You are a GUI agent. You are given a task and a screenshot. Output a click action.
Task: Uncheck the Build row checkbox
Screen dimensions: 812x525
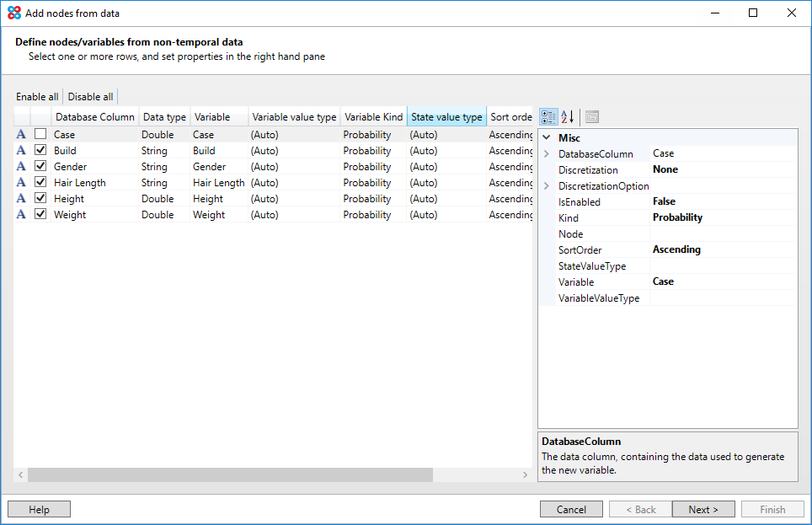click(40, 151)
